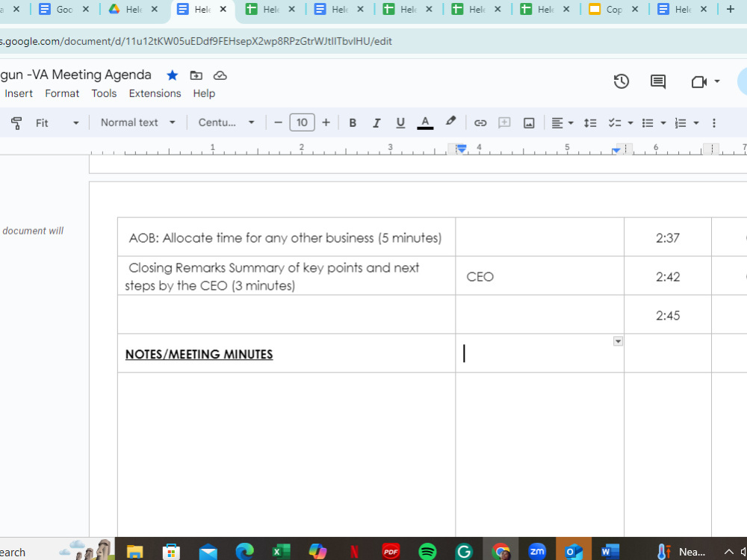The height and width of the screenshot is (560, 747).
Task: Open the Insert menu
Action: 19,93
